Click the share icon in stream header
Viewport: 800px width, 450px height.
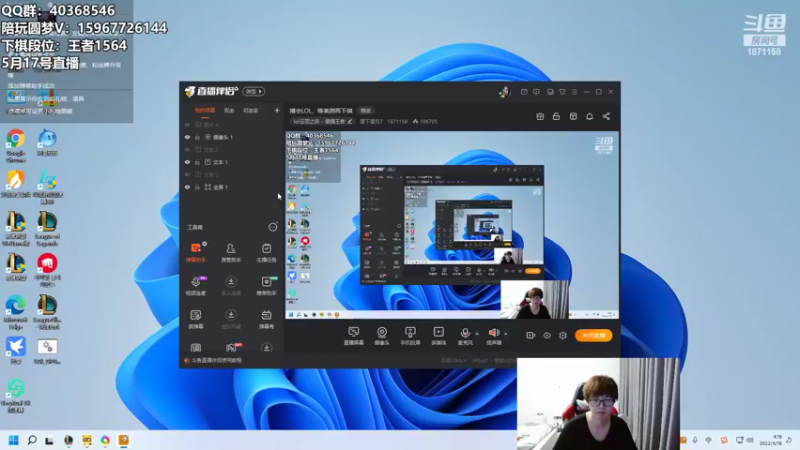click(x=606, y=116)
